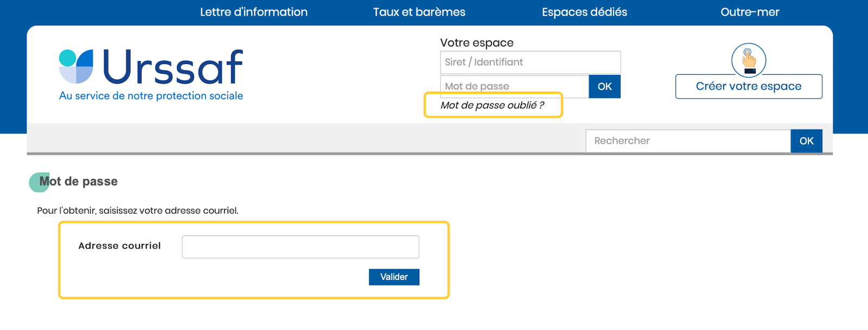Go to Taux et barèmes

pyautogui.click(x=419, y=12)
